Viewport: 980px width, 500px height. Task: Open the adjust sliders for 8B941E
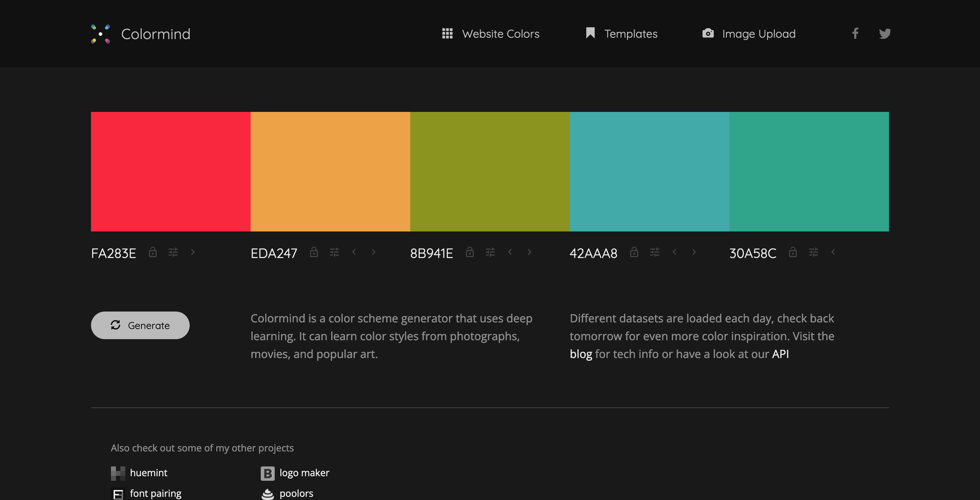(490, 252)
